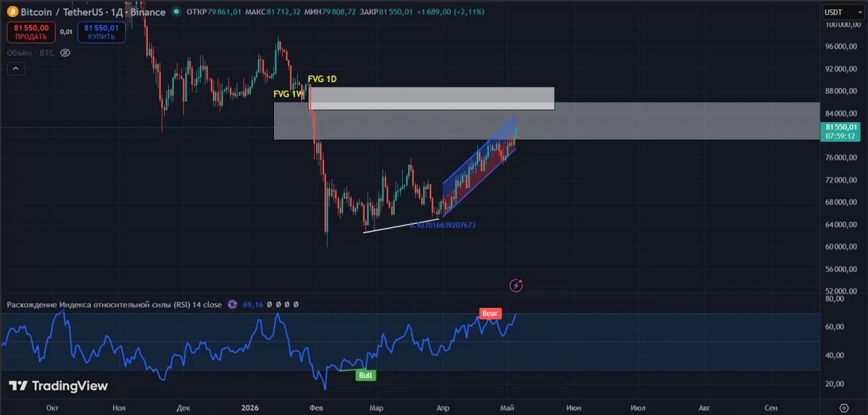Click the orange Bitcoin symbol icon

[x=12, y=12]
